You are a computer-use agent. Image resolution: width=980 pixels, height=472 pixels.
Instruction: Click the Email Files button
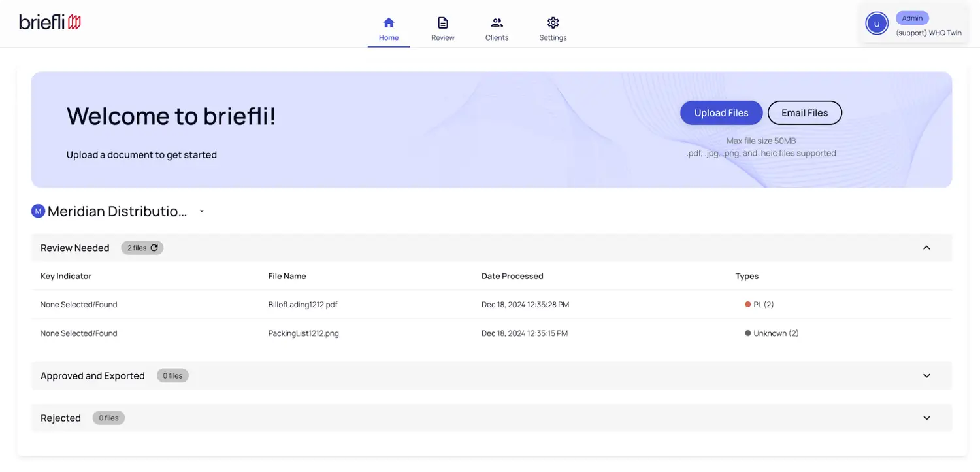click(804, 113)
